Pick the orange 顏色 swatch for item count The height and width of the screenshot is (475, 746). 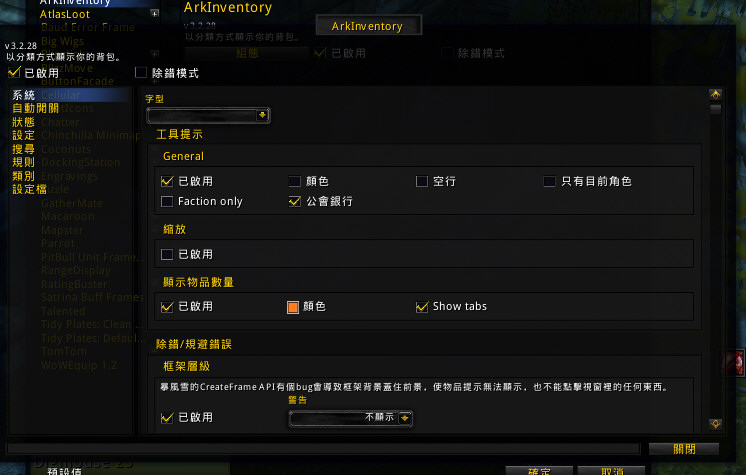pos(293,307)
